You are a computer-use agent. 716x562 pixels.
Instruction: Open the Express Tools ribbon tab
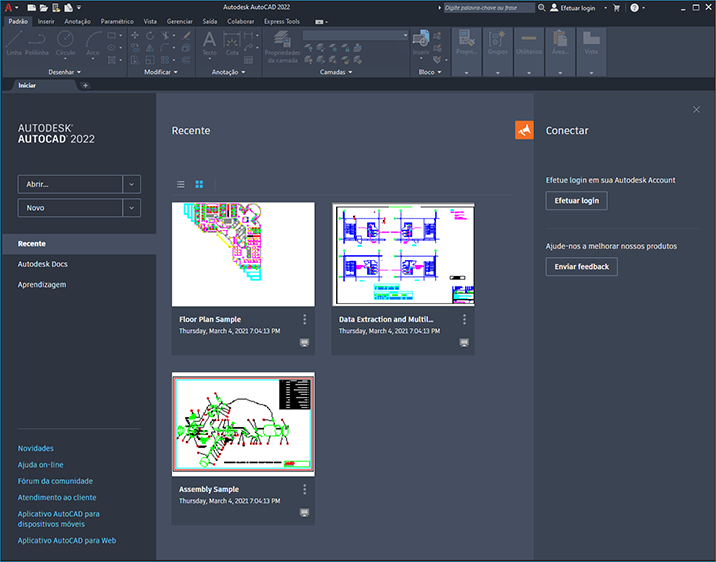coord(282,21)
